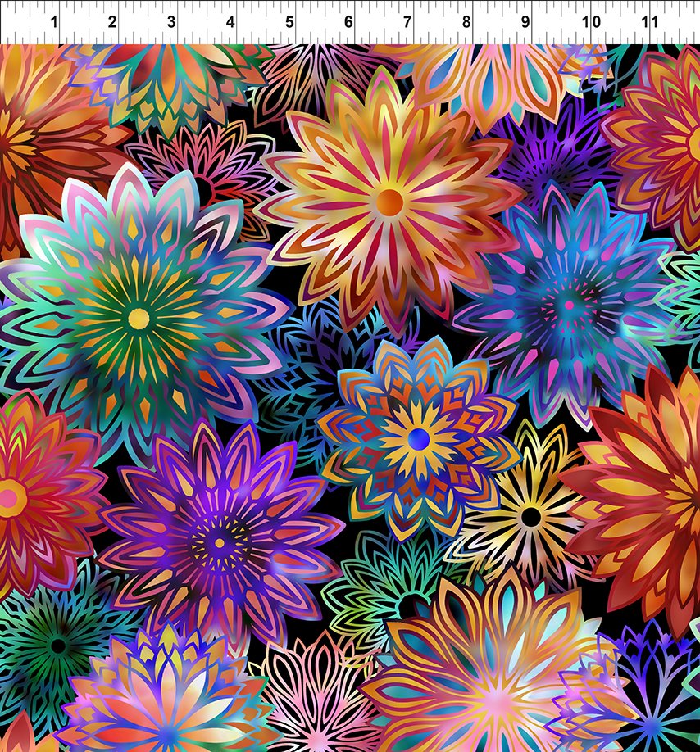Select the ruler number 5
The width and height of the screenshot is (700, 752).
[x=289, y=21]
